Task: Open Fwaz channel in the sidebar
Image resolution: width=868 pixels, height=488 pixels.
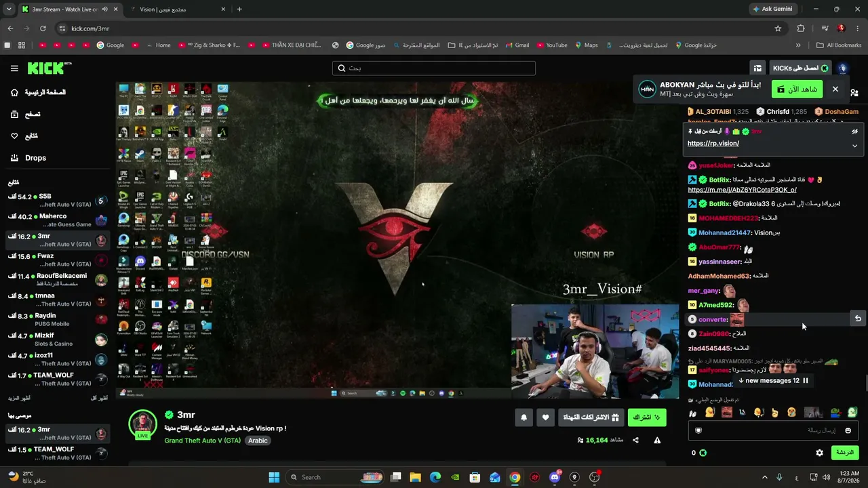Action: coord(58,260)
